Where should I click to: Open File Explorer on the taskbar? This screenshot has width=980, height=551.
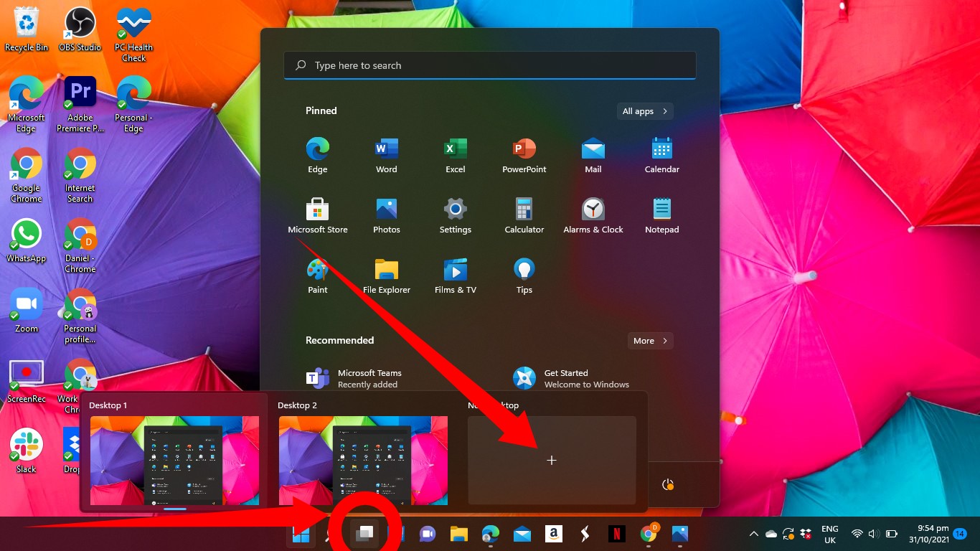point(459,534)
